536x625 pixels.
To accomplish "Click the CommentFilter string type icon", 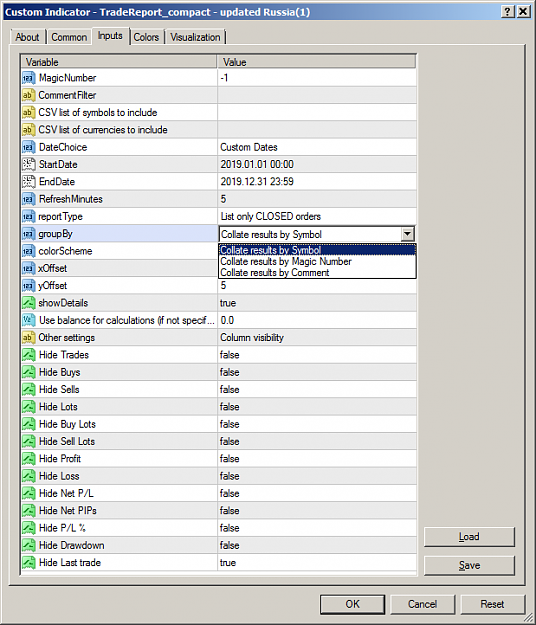I will [x=28, y=95].
